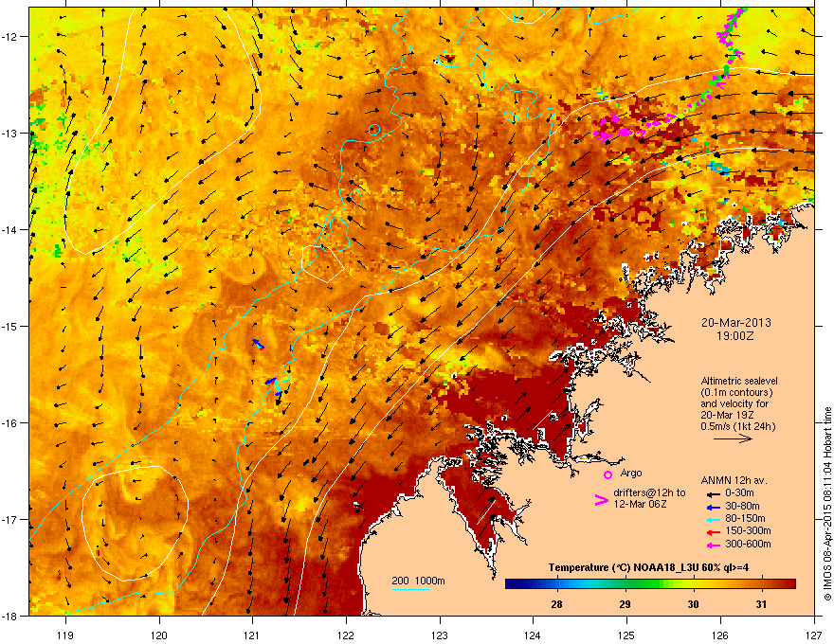This screenshot has height=644, width=834.
Task: Click the white pentagon-shaped contour near 121.7E, 14.3S
Action: [322, 263]
